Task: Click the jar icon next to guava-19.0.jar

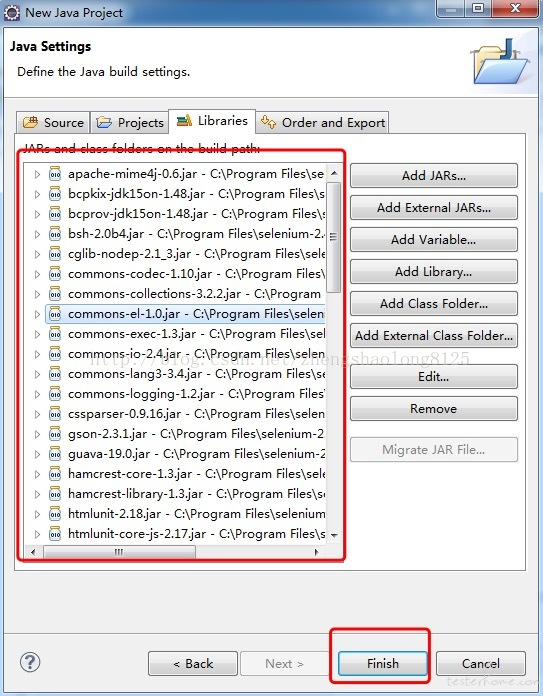Action: (x=55, y=454)
